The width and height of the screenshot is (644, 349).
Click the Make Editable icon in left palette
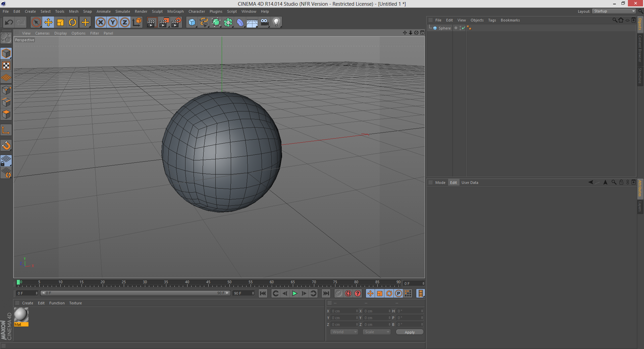click(x=6, y=38)
